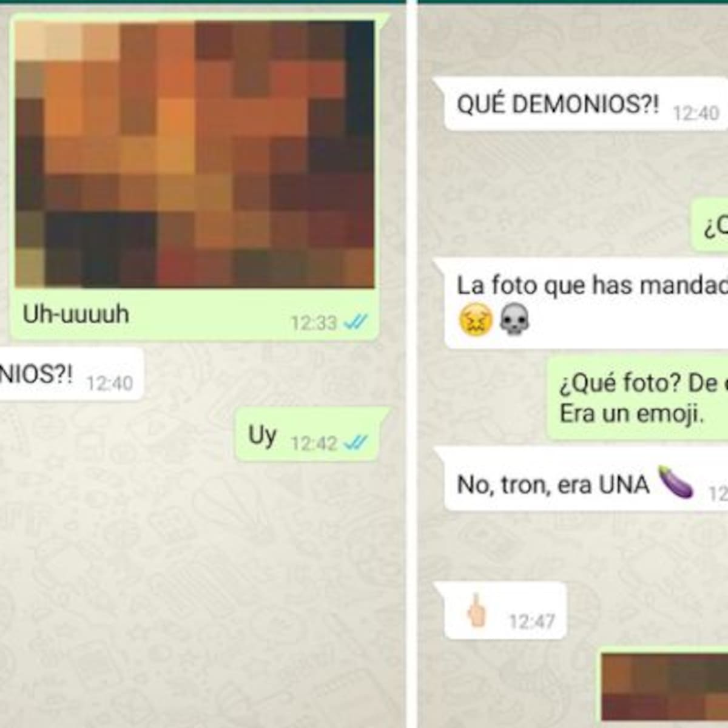Tap the skull emoji
This screenshot has width=728, height=728.
[514, 320]
